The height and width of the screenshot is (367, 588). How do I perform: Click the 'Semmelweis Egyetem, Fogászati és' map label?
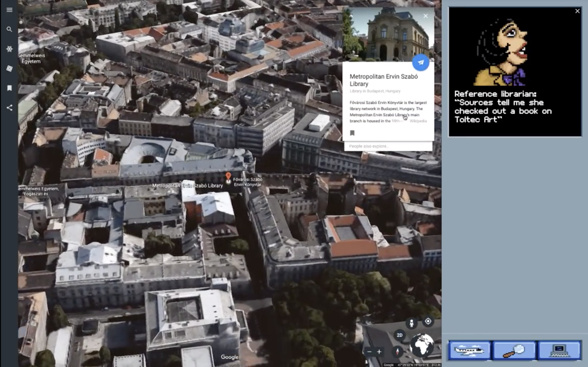coord(39,191)
